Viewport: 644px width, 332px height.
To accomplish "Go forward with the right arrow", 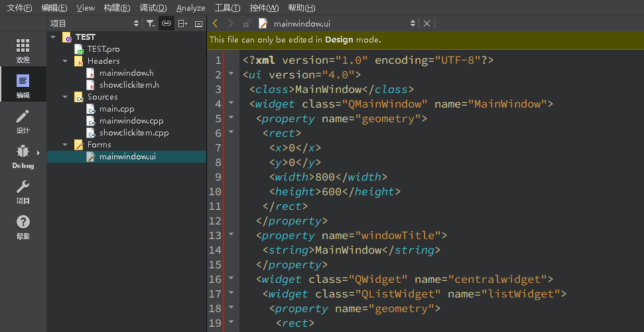I will coord(230,24).
